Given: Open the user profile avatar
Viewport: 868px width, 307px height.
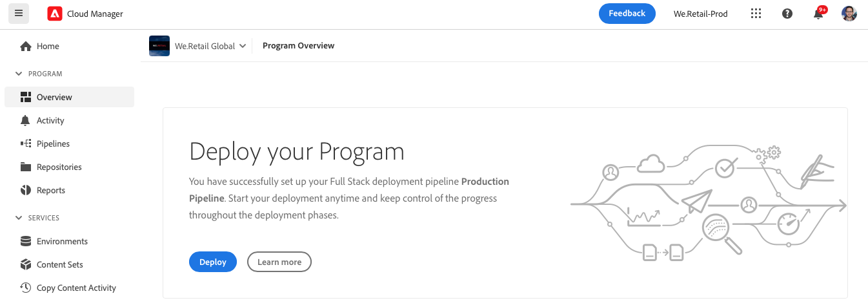Looking at the screenshot, I should [x=849, y=14].
